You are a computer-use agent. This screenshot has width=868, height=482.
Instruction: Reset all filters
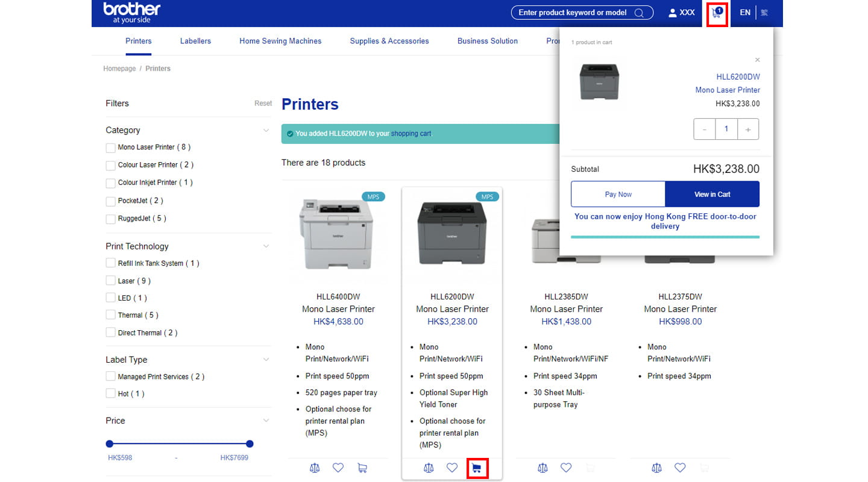pyautogui.click(x=263, y=104)
